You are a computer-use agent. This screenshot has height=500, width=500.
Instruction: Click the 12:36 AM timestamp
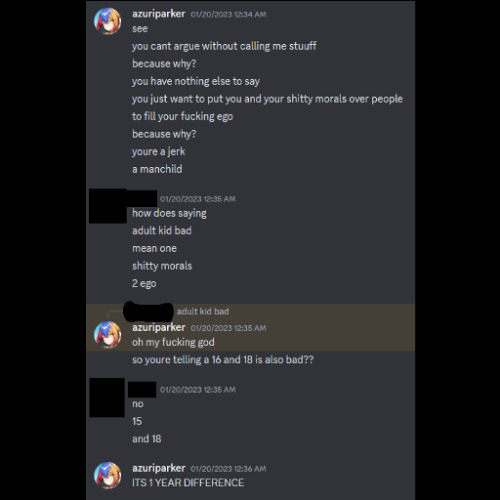228,469
